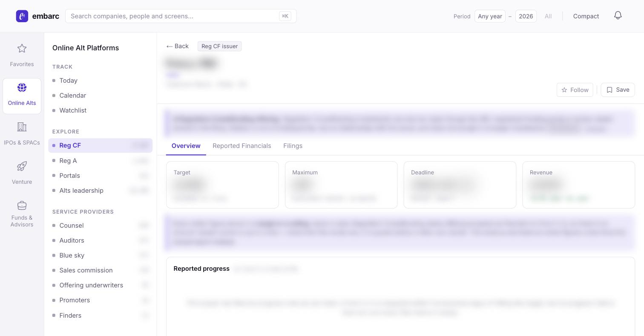Select the All period option

click(x=548, y=16)
